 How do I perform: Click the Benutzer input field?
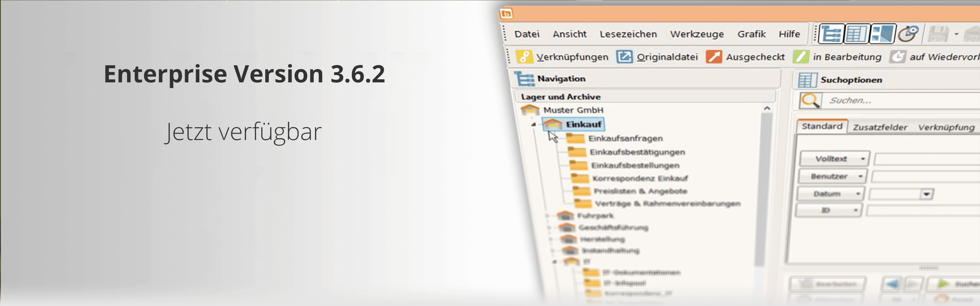tap(926, 177)
